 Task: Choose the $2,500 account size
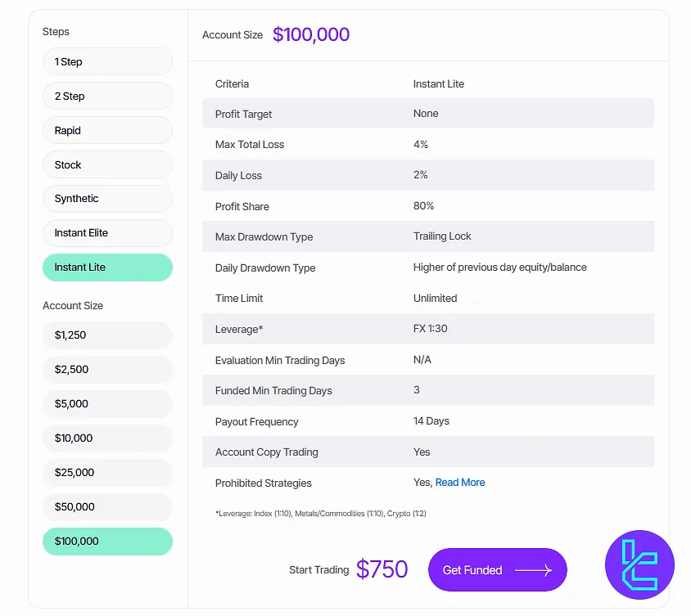(107, 370)
